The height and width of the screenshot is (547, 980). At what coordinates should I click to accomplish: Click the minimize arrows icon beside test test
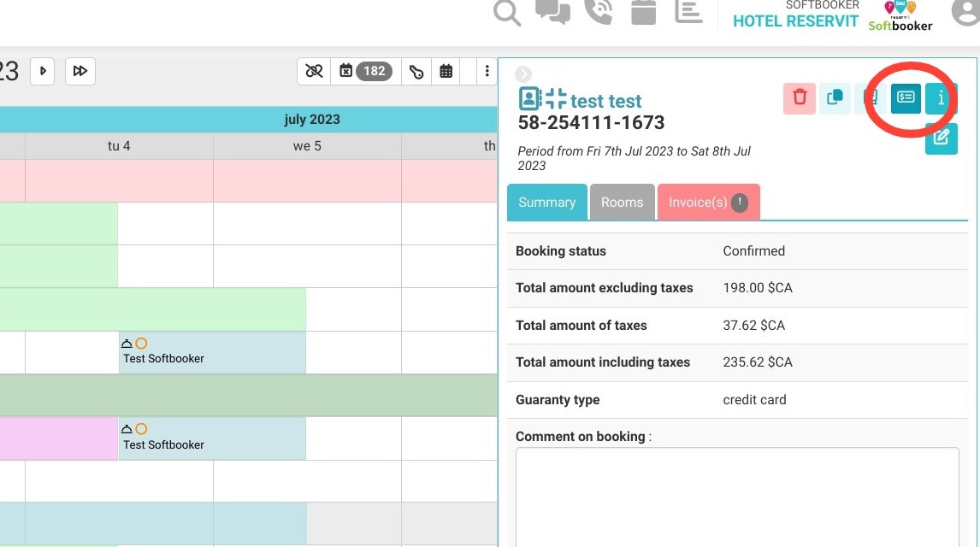(x=556, y=98)
